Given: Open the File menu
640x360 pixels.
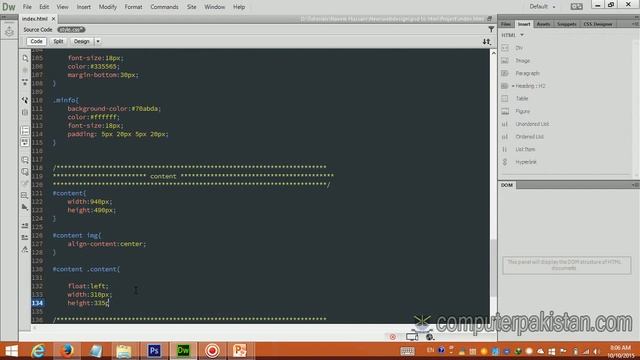Looking at the screenshot, I should click(x=27, y=7).
